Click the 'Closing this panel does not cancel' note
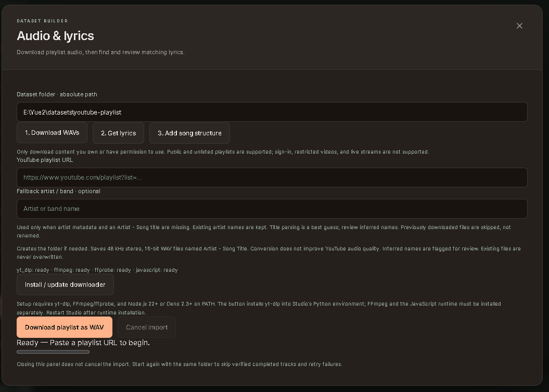Viewport: 549px width, 392px height. pyautogui.click(x=180, y=364)
